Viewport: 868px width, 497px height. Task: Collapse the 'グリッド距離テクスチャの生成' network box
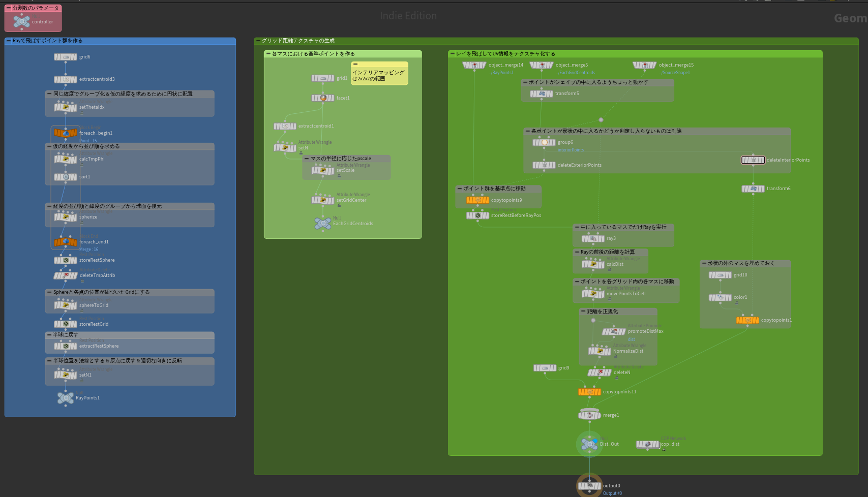[x=258, y=41]
